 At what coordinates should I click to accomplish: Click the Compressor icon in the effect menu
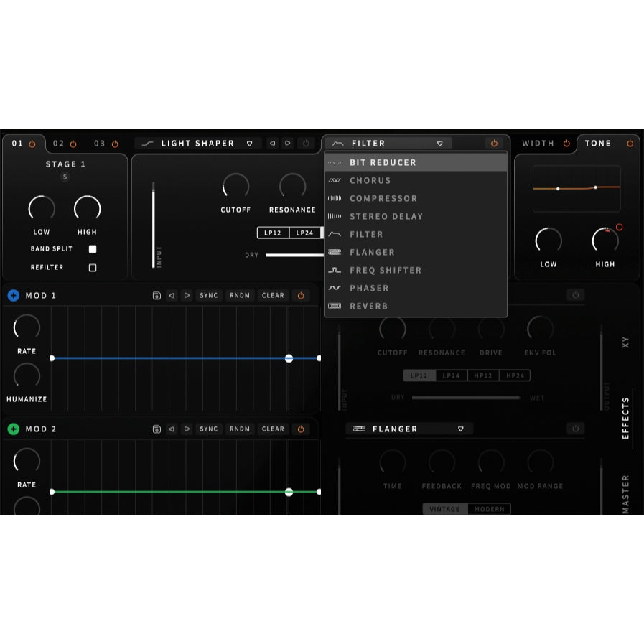pos(335,198)
